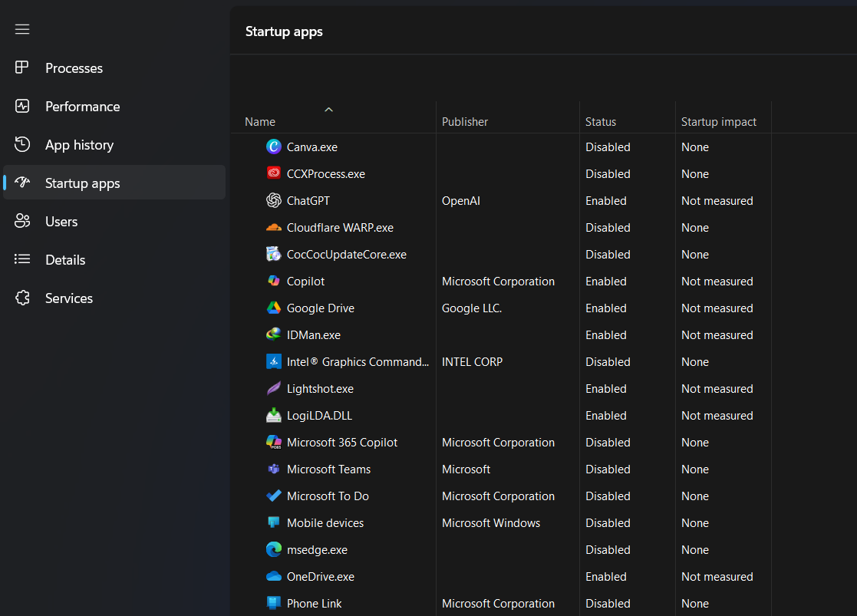Click the Details list icon
The image size is (857, 616).
(x=21, y=259)
